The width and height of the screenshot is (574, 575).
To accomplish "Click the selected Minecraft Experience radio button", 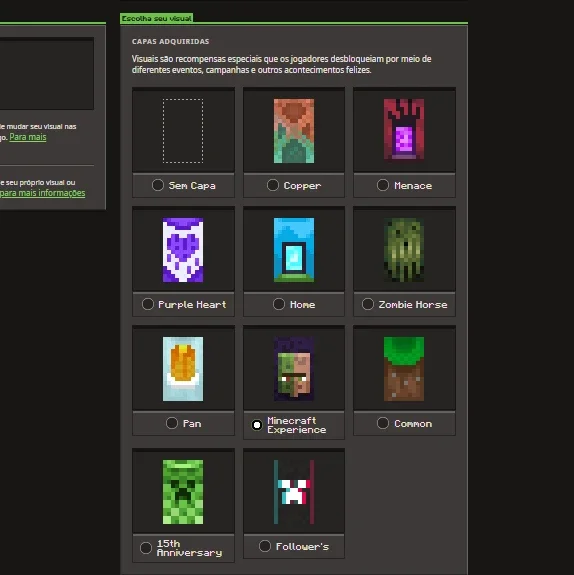I will (x=257, y=425).
